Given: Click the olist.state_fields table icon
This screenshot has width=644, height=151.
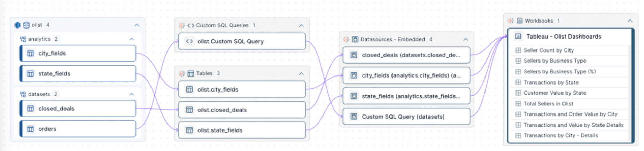Looking at the screenshot, I should point(189,130).
